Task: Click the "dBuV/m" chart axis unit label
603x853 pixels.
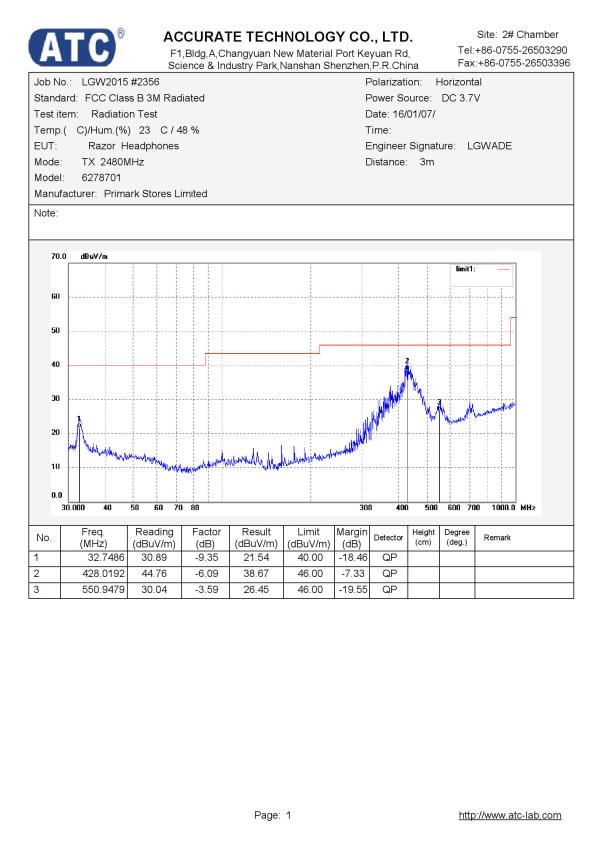Action: (94, 256)
